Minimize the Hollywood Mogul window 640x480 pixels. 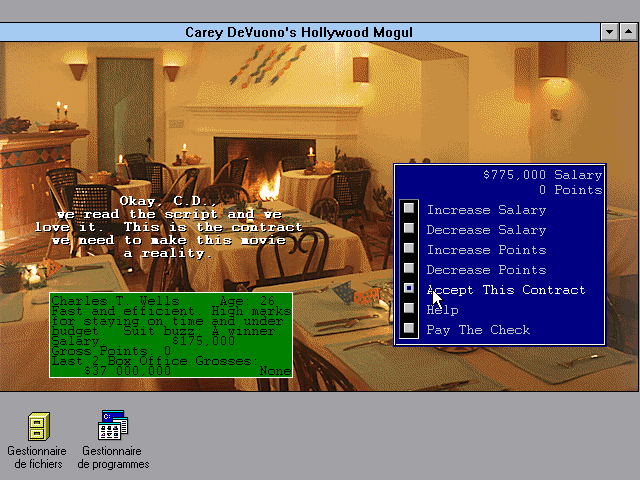pos(609,32)
